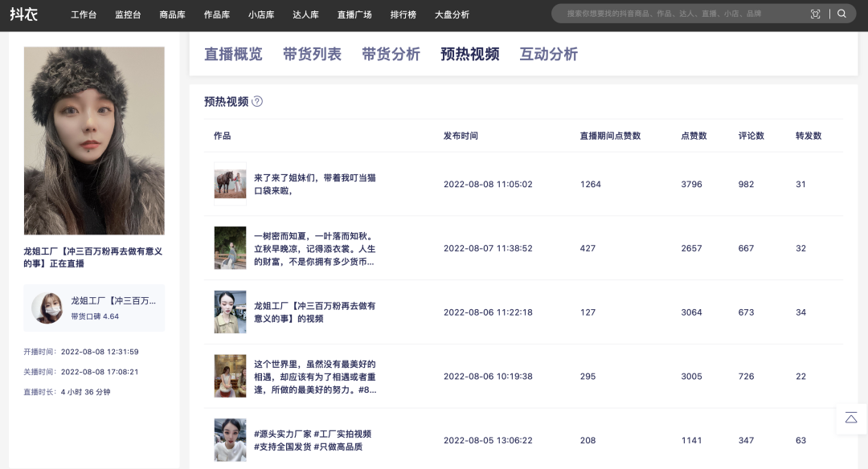This screenshot has width=868, height=469.
Task: Click the 源头实力厂家 video thumbnail
Action: click(x=230, y=440)
